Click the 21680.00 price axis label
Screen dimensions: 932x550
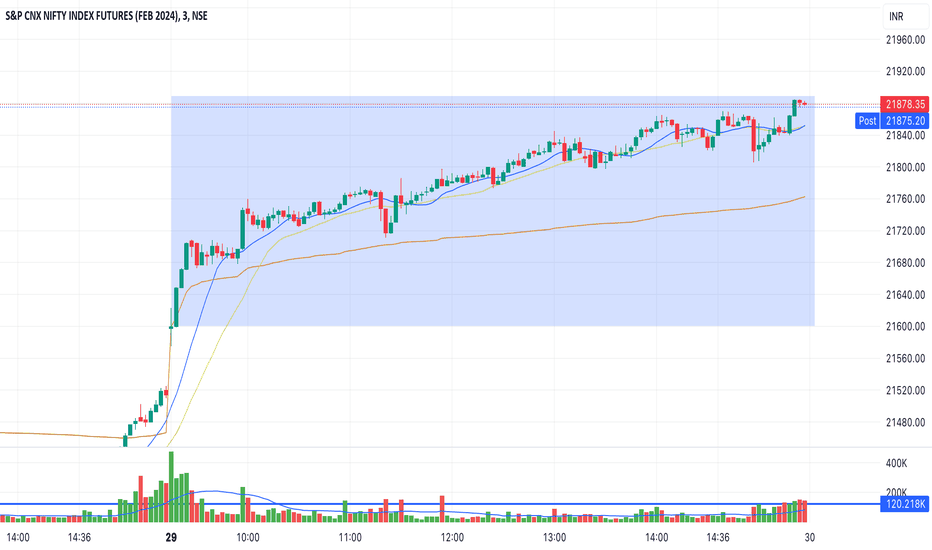905,263
